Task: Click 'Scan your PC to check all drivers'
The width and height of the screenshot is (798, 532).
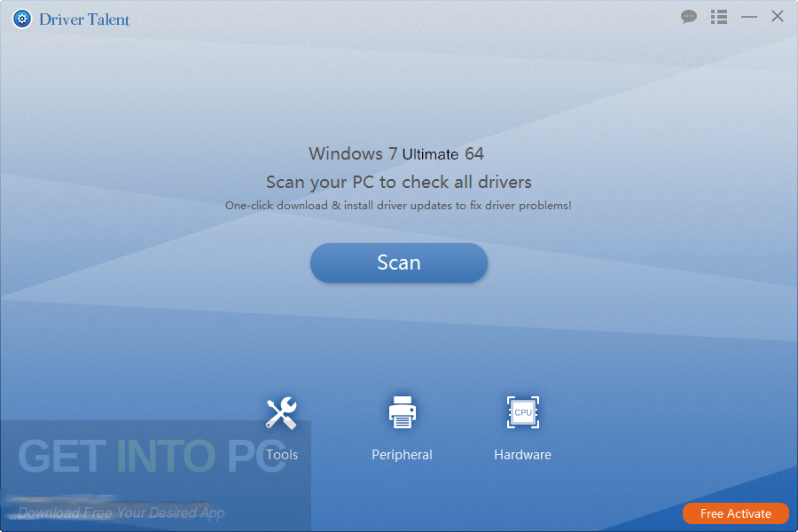Action: click(x=398, y=183)
